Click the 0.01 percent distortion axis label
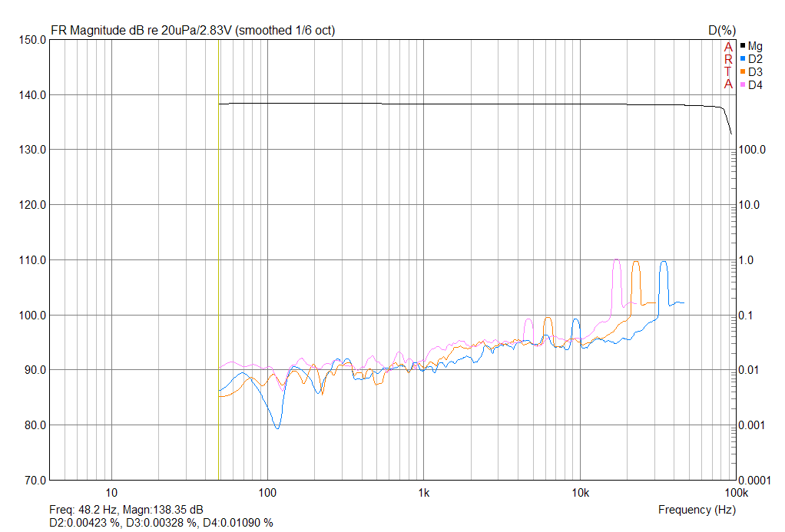 pyautogui.click(x=750, y=370)
